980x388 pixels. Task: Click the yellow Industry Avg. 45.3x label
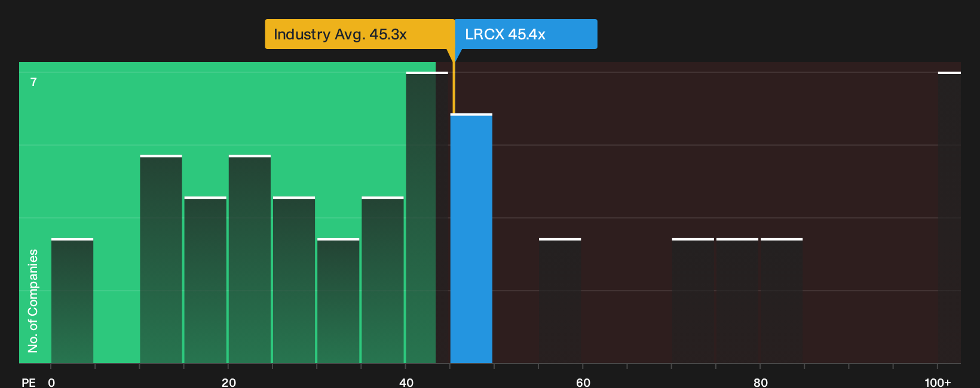[x=360, y=34]
